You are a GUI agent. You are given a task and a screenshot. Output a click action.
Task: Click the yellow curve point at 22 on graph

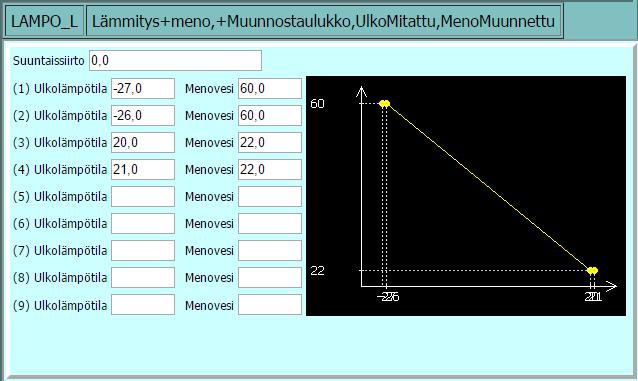click(592, 270)
